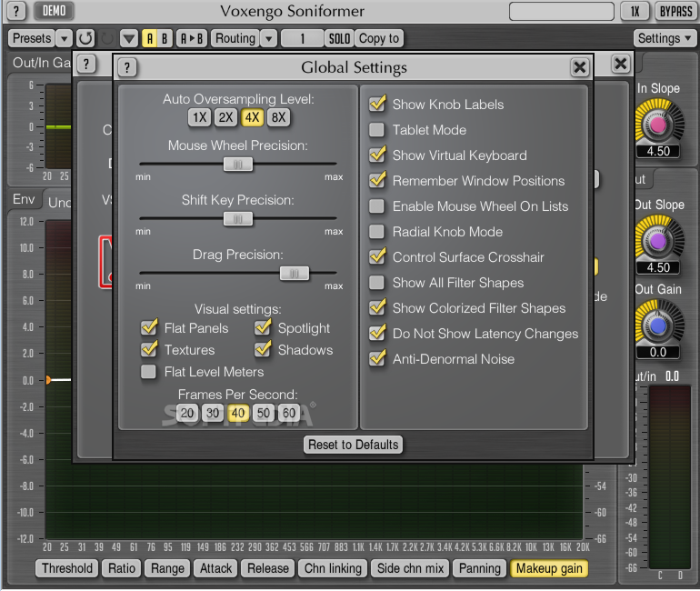The height and width of the screenshot is (591, 700).
Task: Open the history down-triangle menu
Action: pos(128,38)
